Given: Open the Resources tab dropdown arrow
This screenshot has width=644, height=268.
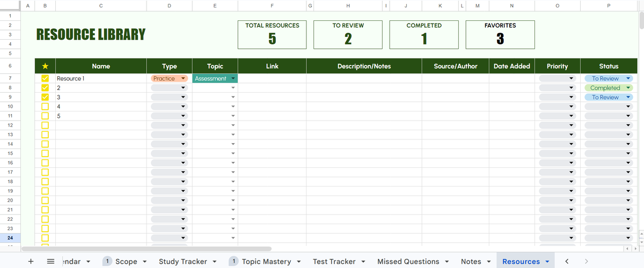Looking at the screenshot, I should (547, 262).
